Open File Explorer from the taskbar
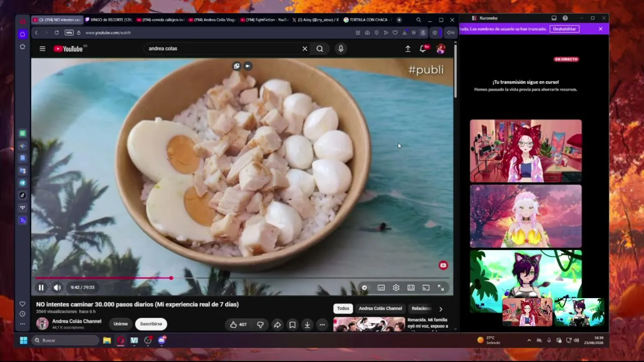This screenshot has height=362, width=644. [x=107, y=340]
